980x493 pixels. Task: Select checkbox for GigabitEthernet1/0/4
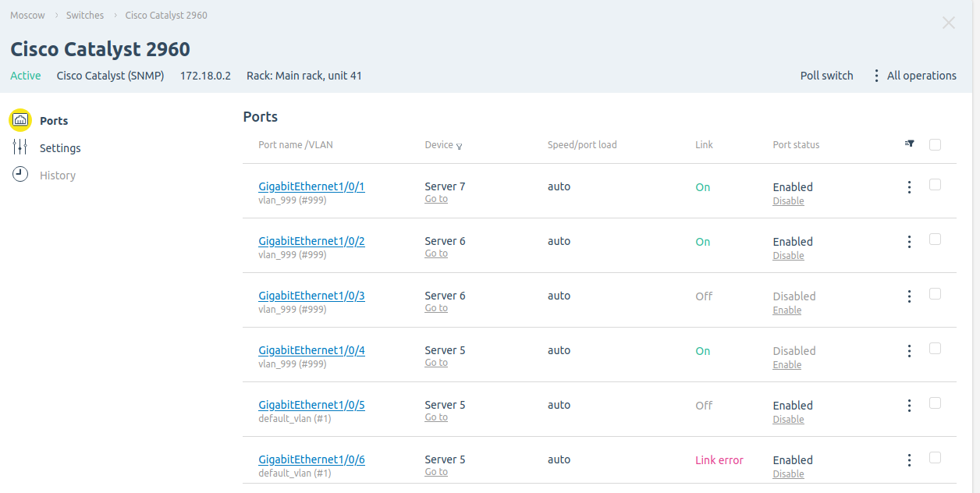point(935,349)
